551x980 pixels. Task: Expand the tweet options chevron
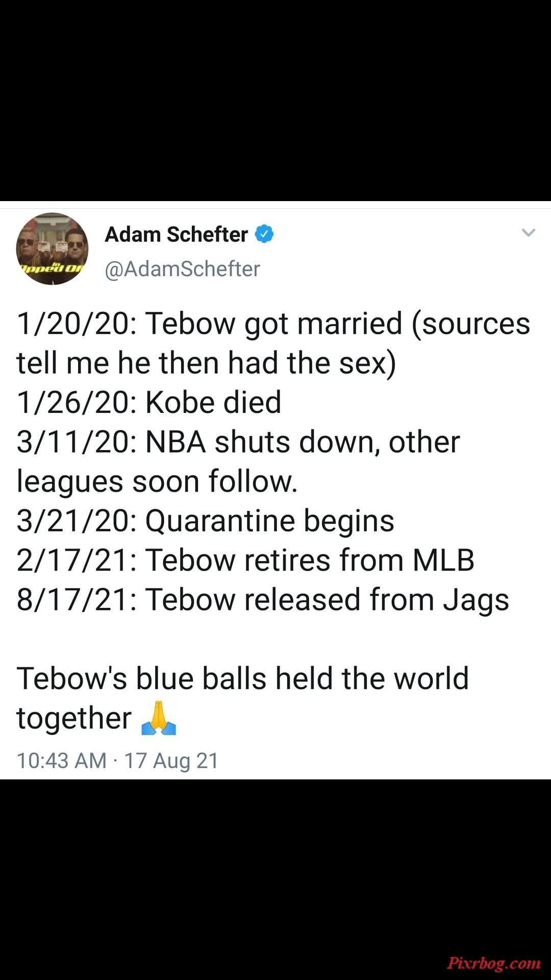[x=529, y=233]
